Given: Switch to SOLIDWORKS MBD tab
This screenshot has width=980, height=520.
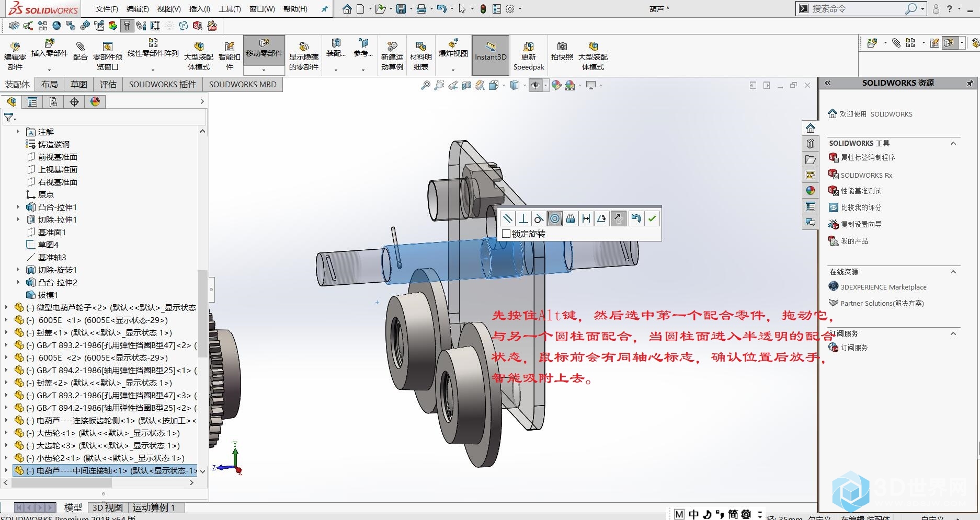Looking at the screenshot, I should (243, 84).
